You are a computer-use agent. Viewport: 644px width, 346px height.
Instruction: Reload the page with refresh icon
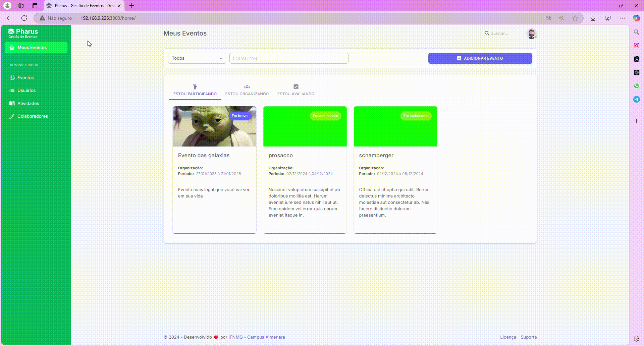(24, 18)
